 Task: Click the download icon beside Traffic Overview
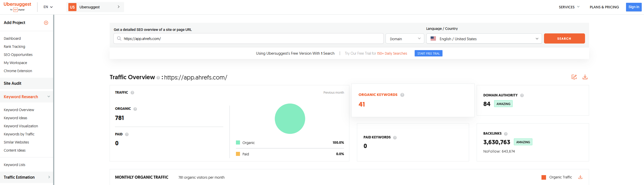585,77
